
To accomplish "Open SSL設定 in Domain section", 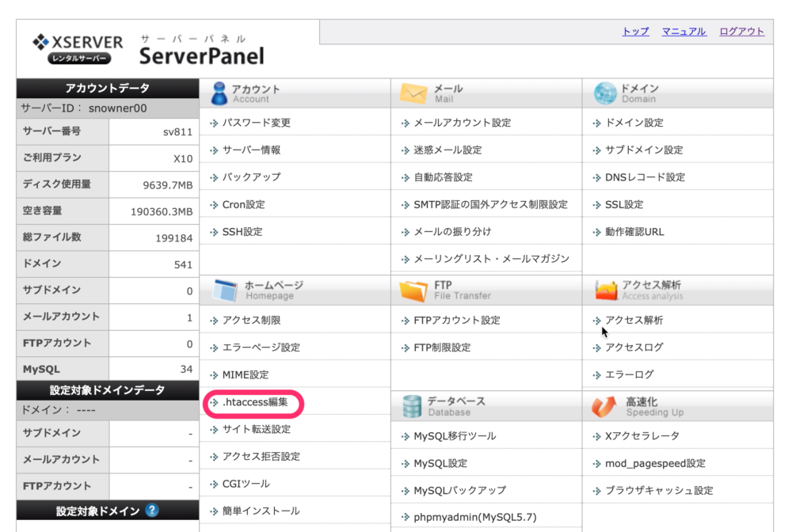I will coord(624,204).
